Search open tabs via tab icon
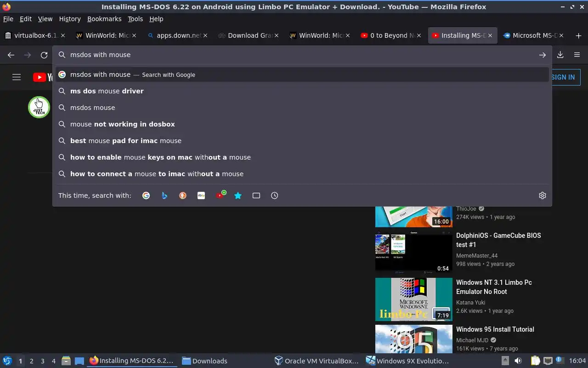The height and width of the screenshot is (368, 588). [x=256, y=195]
